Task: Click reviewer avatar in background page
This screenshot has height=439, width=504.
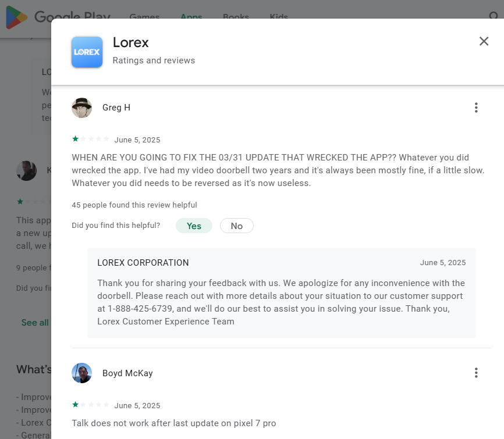Action: coord(26,170)
